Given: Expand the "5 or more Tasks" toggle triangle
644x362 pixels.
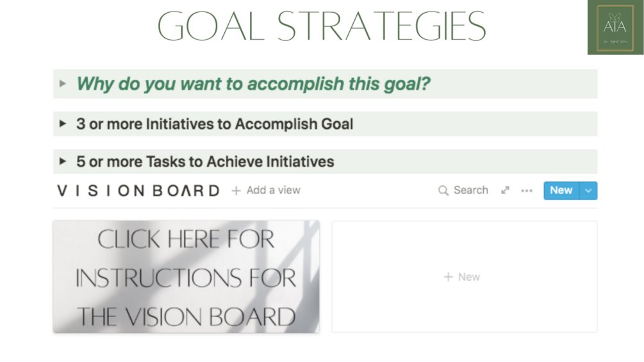Looking at the screenshot, I should point(63,161).
